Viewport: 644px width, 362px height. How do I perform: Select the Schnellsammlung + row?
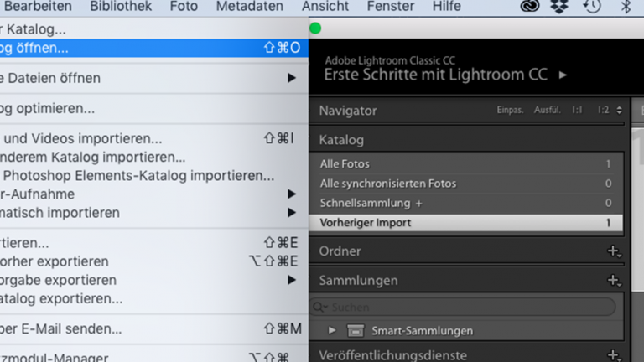click(466, 203)
